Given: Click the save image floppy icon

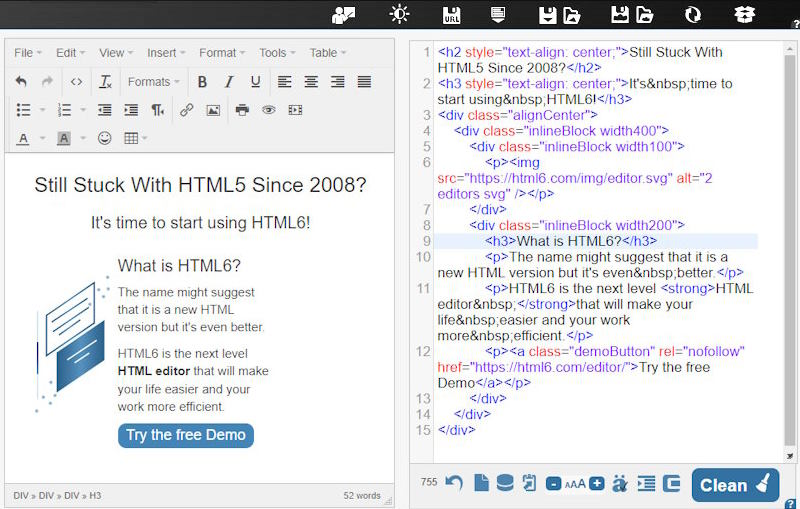Looking at the screenshot, I should (x=619, y=15).
